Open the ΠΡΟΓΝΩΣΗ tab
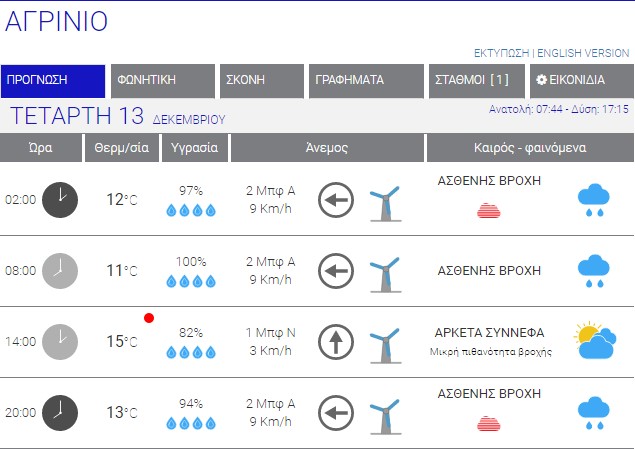Image resolution: width=635 pixels, height=449 pixels. coord(53,80)
